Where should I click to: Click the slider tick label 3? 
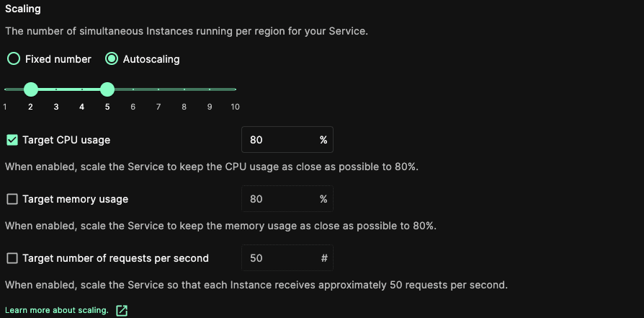56,107
